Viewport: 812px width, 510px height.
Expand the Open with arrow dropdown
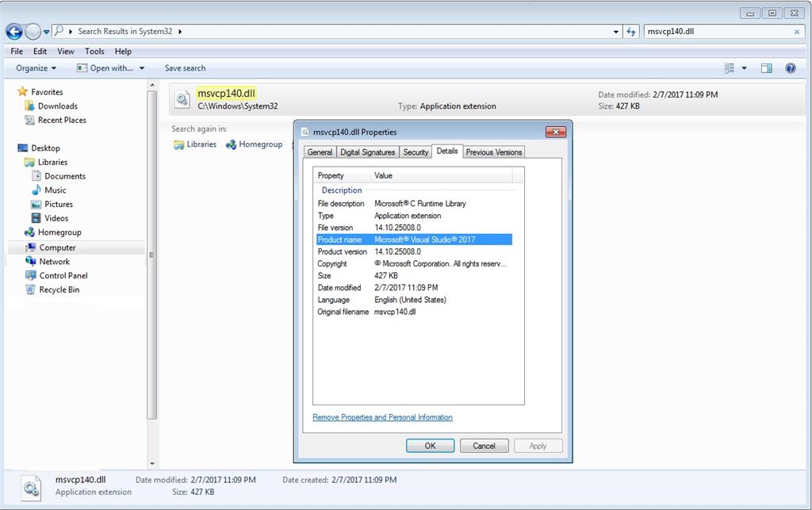[x=142, y=68]
